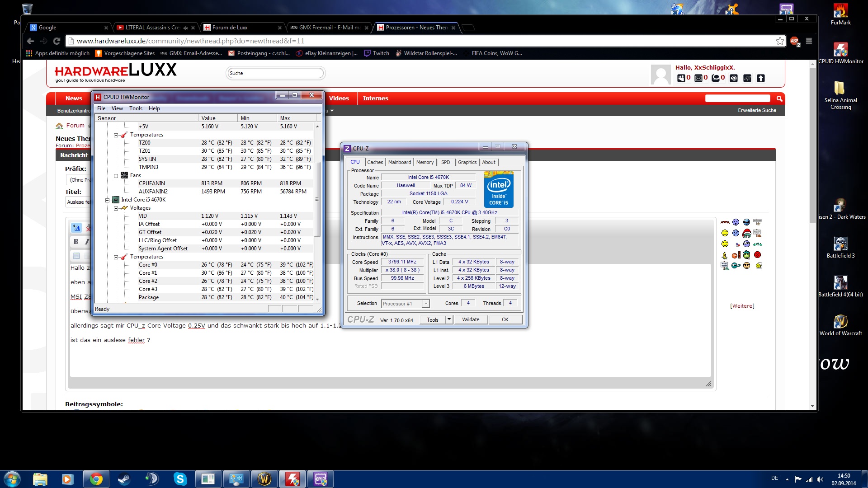Reload the current page
This screenshot has height=488, width=868.
(x=57, y=41)
